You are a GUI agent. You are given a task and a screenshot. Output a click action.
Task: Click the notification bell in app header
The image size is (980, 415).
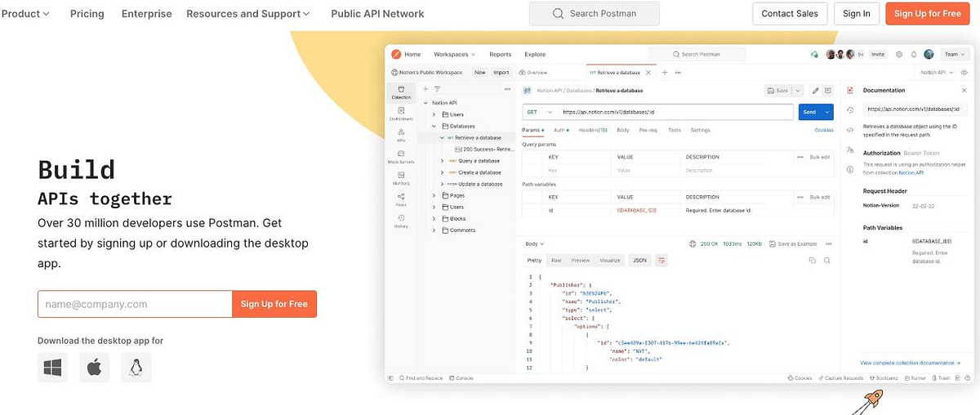pos(914,54)
